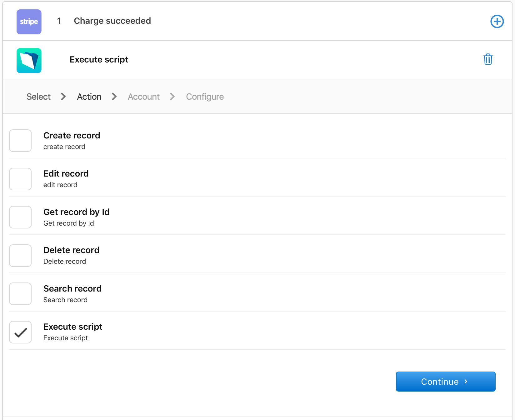
Task: Check the Create record checkbox
Action: click(20, 140)
